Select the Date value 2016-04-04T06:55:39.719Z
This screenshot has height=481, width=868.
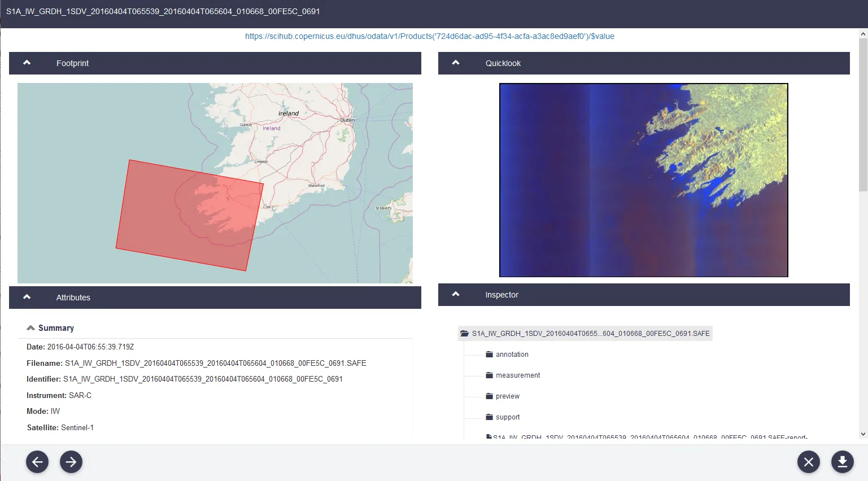pos(90,347)
